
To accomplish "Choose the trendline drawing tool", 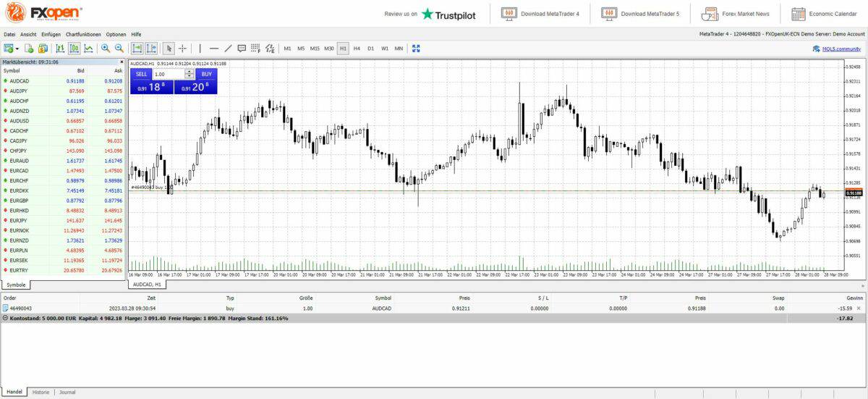I will pyautogui.click(x=228, y=49).
